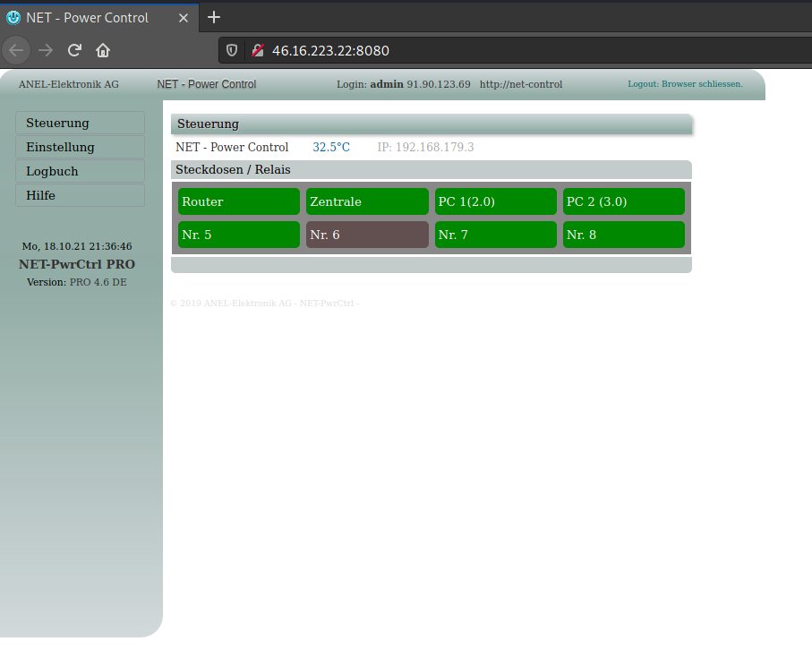Toggle the Zentrale socket
812x650 pixels.
[x=367, y=201]
